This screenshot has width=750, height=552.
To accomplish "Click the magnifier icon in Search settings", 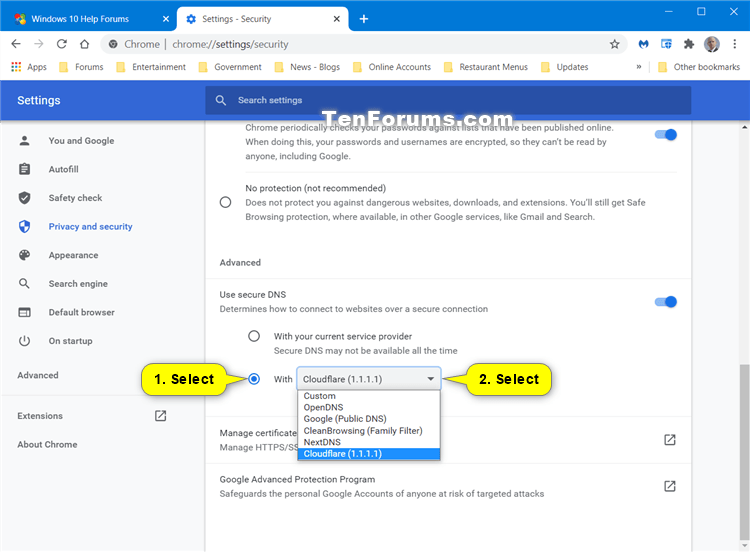I will click(x=221, y=100).
